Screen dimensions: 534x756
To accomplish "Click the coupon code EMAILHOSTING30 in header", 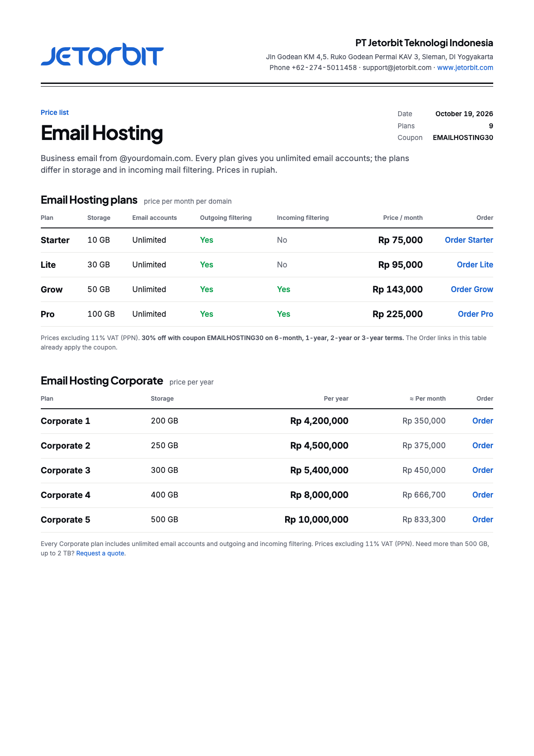I will coord(463,138).
